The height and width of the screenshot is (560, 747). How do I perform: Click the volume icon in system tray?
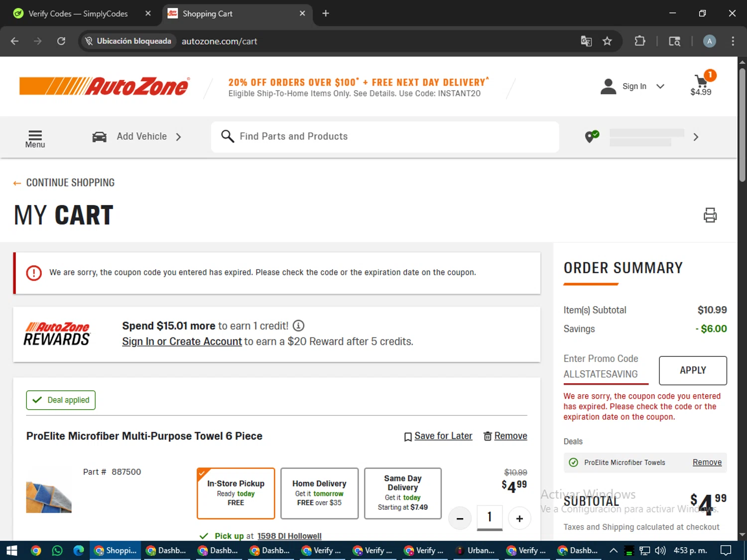tap(660, 551)
